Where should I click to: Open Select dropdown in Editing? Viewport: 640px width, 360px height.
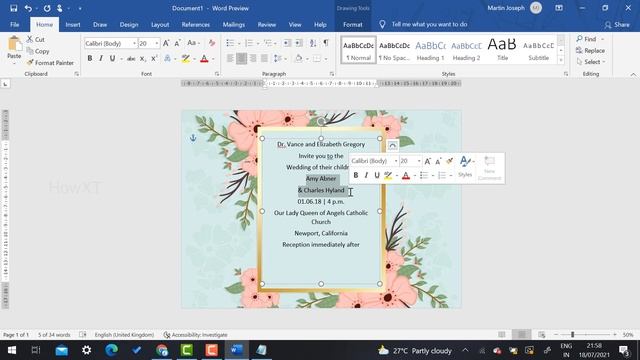click(591, 62)
